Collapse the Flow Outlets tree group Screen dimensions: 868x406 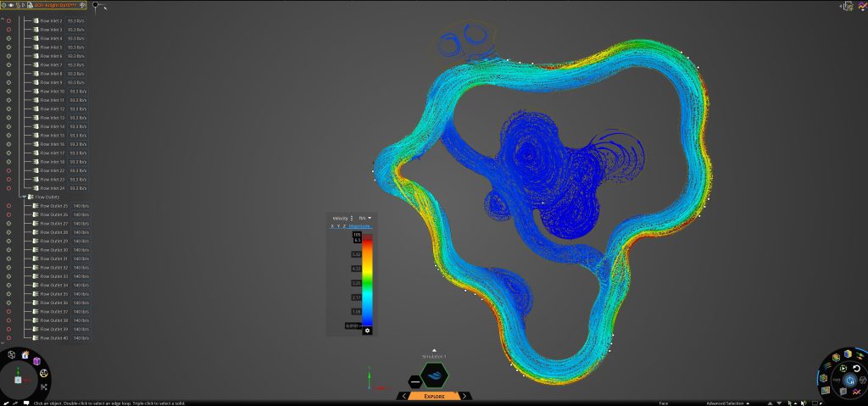[23, 197]
